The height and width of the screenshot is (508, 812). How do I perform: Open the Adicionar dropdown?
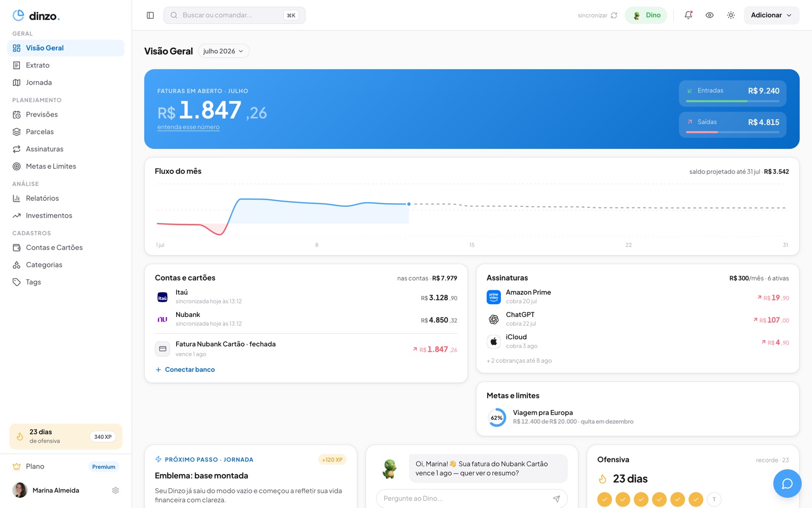click(771, 15)
